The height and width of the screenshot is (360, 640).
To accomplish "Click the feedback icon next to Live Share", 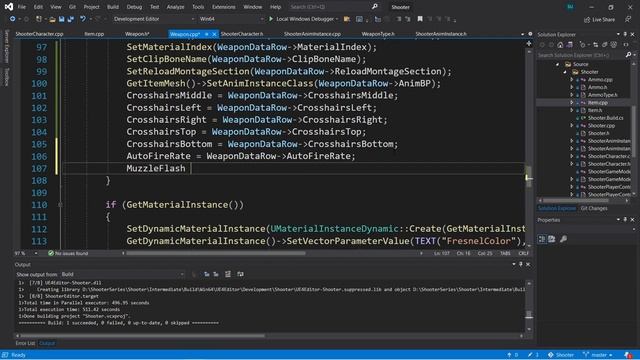I will [x=628, y=20].
